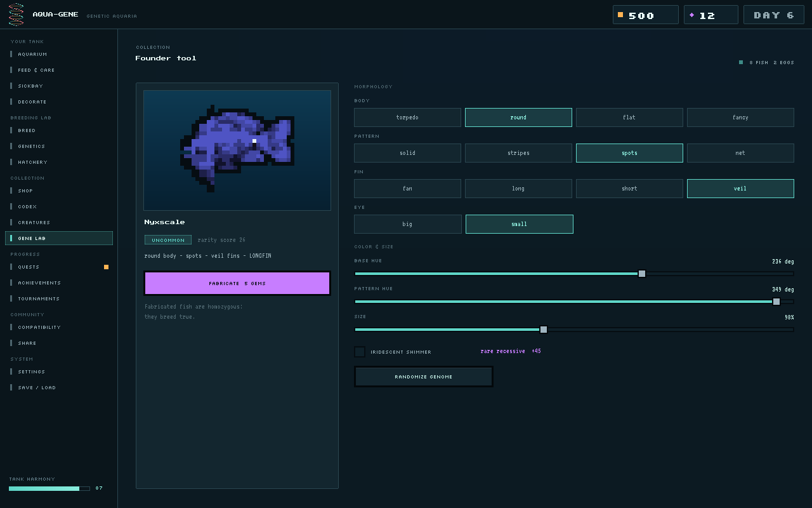The height and width of the screenshot is (508, 812).
Task: Click the Randomize Genome button
Action: click(423, 377)
